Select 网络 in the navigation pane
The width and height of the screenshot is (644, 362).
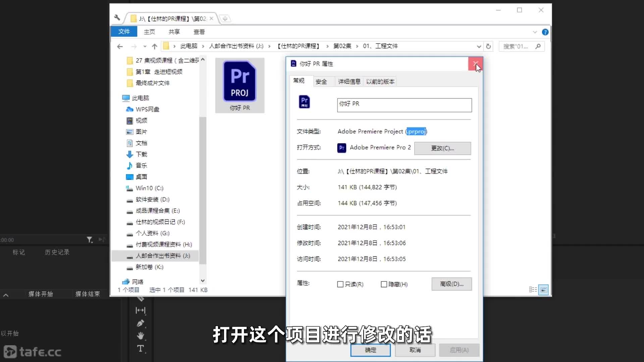pyautogui.click(x=133, y=282)
